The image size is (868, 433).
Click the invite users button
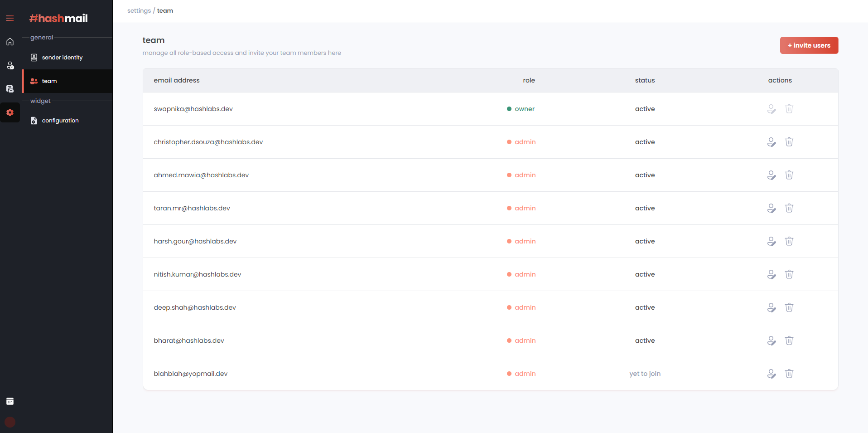pos(809,45)
